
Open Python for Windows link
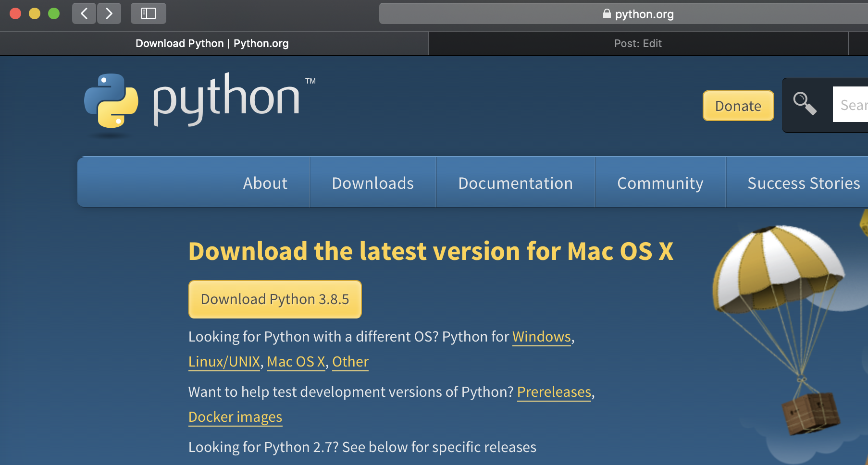[541, 337]
